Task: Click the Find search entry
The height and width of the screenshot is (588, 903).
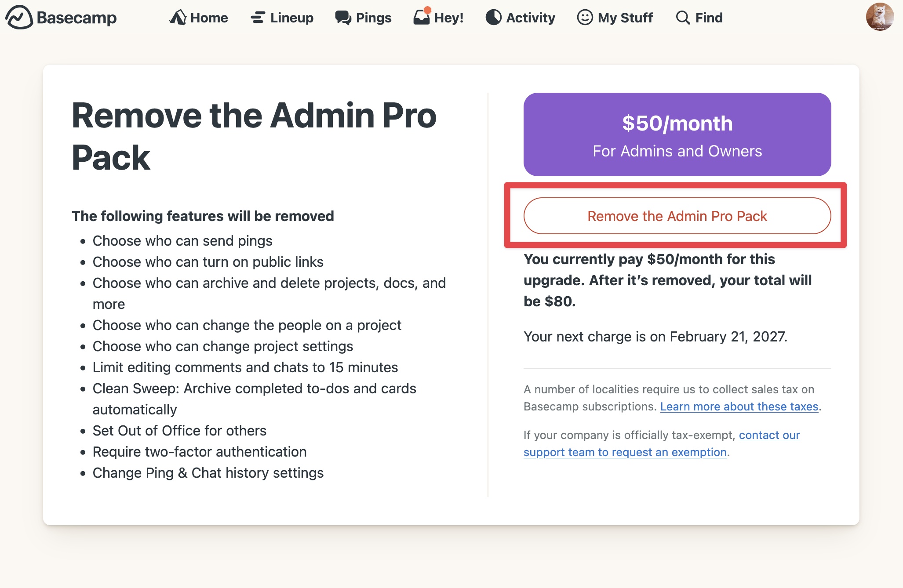Action: coord(708,18)
